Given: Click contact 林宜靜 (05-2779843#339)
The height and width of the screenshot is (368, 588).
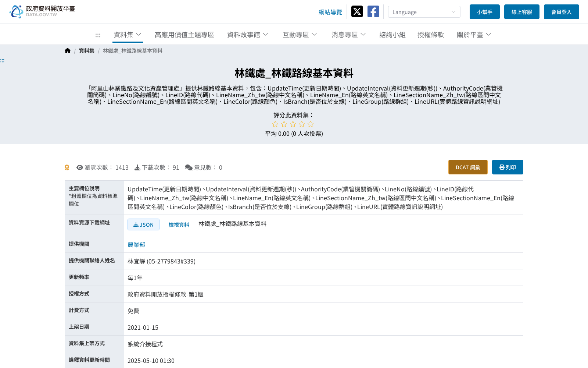Looking at the screenshot, I should (161, 261).
